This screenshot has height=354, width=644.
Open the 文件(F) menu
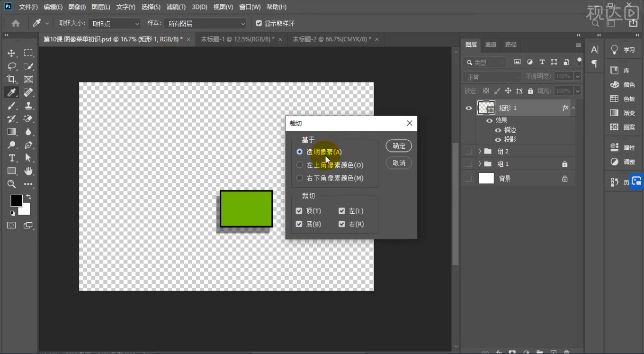tap(28, 7)
